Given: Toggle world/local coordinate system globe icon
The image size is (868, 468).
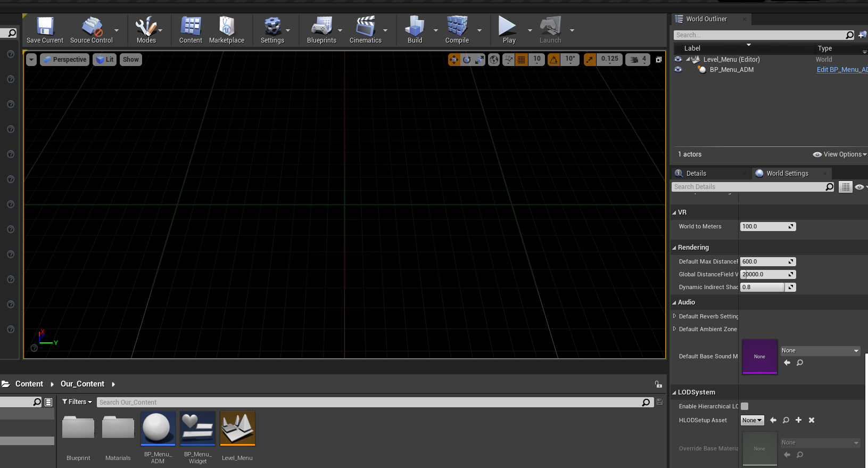Looking at the screenshot, I should (494, 60).
